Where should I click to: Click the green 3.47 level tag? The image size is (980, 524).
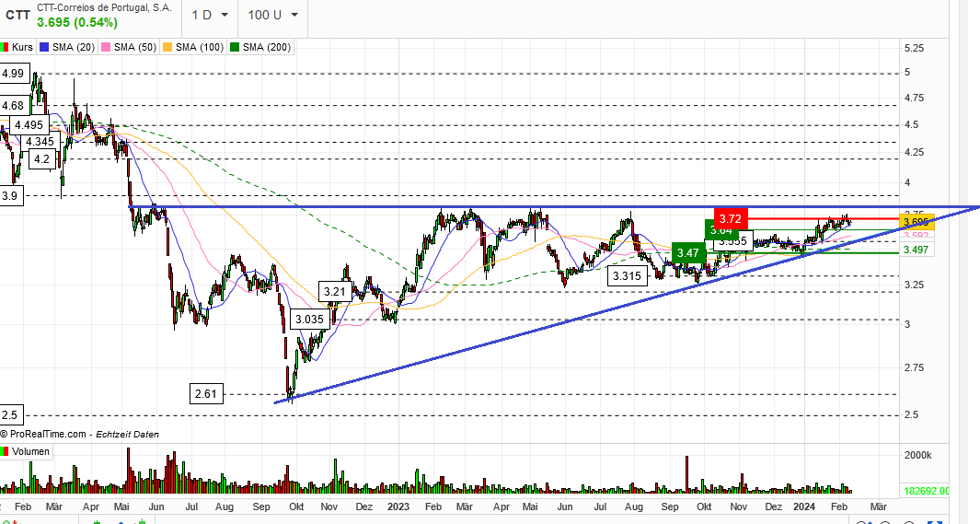(688, 252)
